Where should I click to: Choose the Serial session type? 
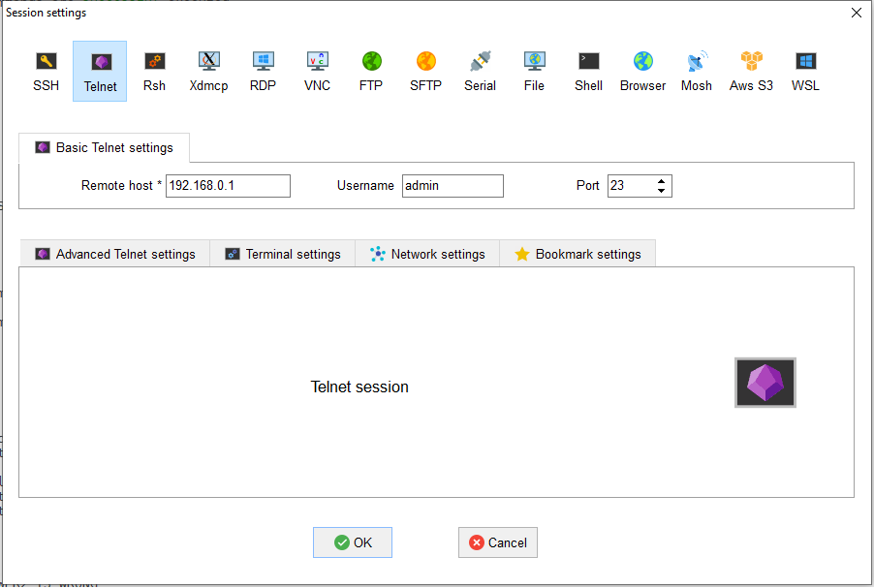coord(480,71)
